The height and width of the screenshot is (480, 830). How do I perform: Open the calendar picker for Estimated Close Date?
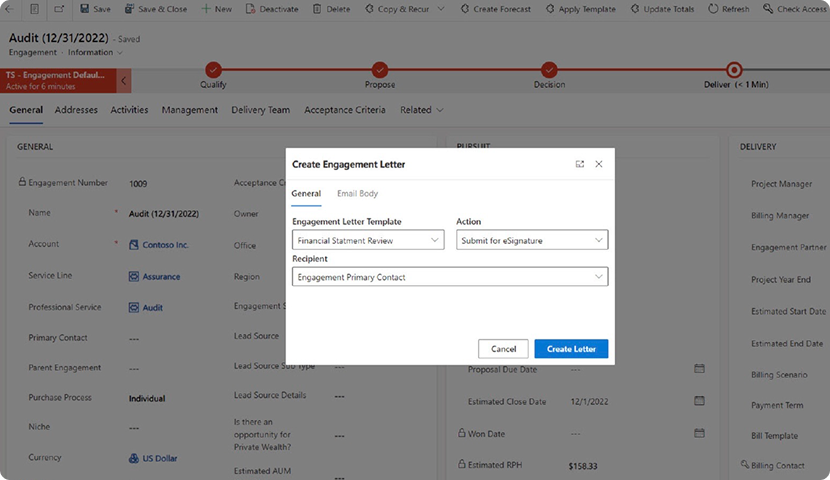click(x=699, y=402)
